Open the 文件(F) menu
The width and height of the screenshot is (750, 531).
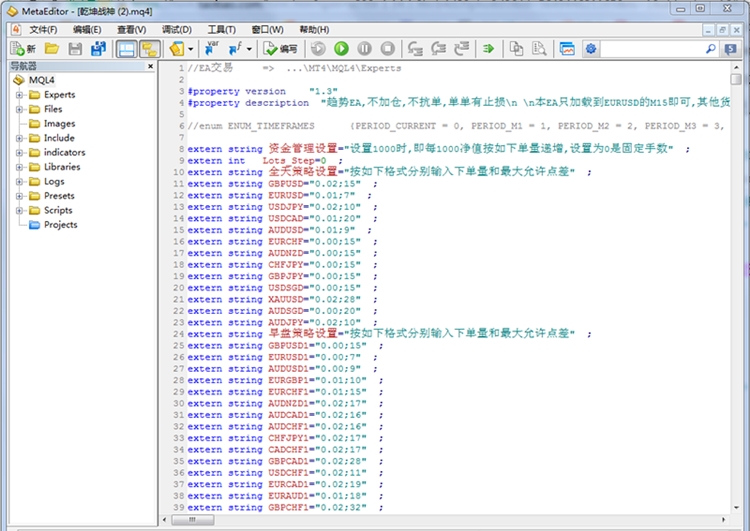point(43,30)
